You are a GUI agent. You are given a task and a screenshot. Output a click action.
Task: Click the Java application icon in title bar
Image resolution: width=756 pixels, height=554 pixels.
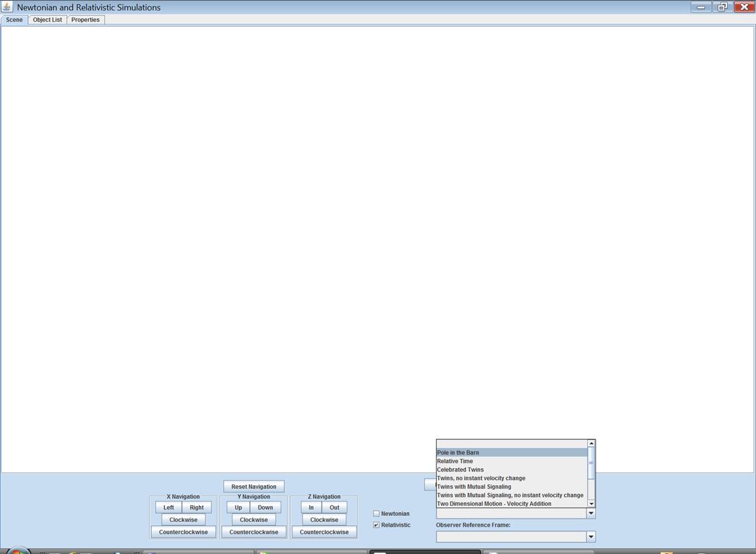click(x=8, y=7)
